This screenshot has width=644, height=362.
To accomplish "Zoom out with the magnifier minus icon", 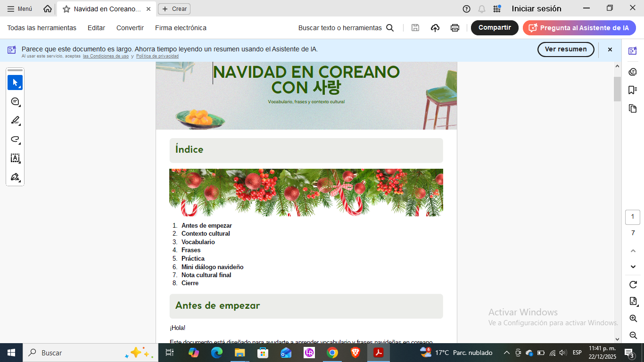I will point(633,335).
